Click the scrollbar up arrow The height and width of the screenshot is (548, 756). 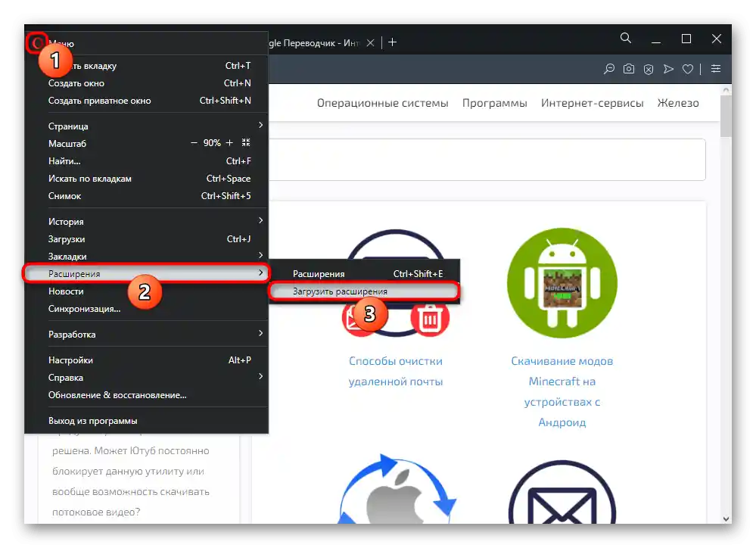[x=726, y=90]
